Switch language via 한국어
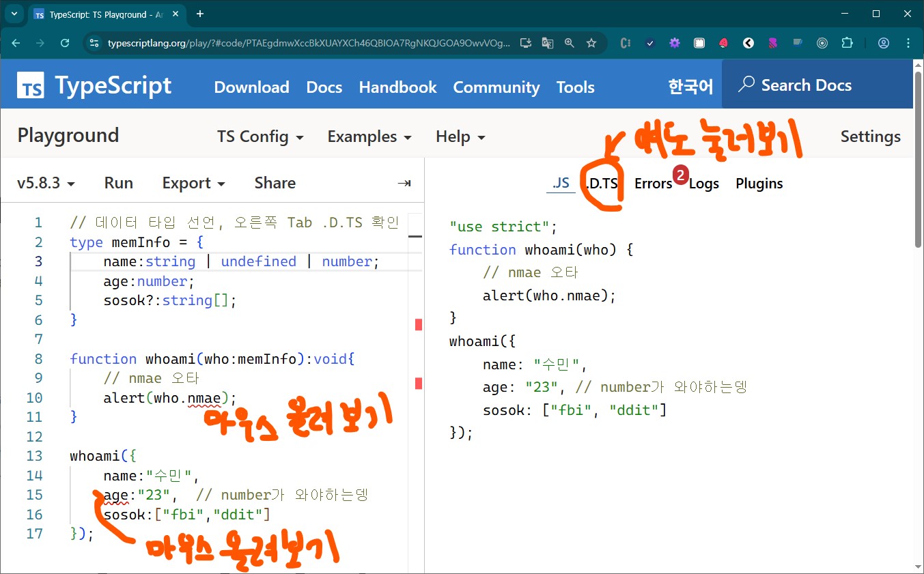 pyautogui.click(x=690, y=87)
